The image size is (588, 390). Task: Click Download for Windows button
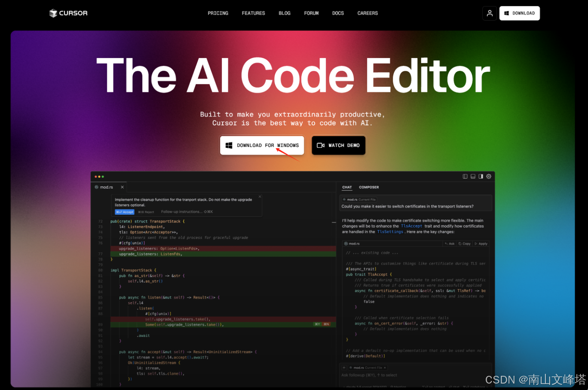click(x=262, y=145)
